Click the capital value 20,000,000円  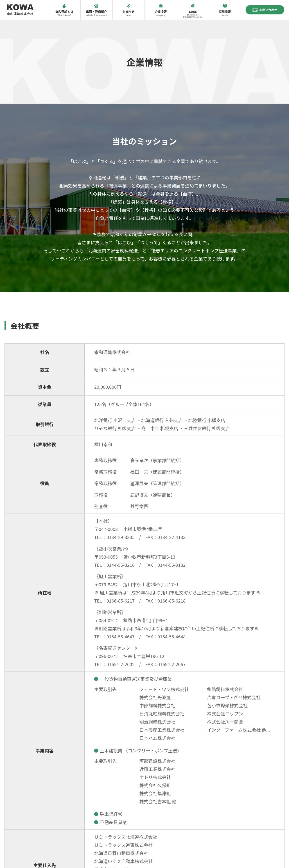click(x=108, y=387)
